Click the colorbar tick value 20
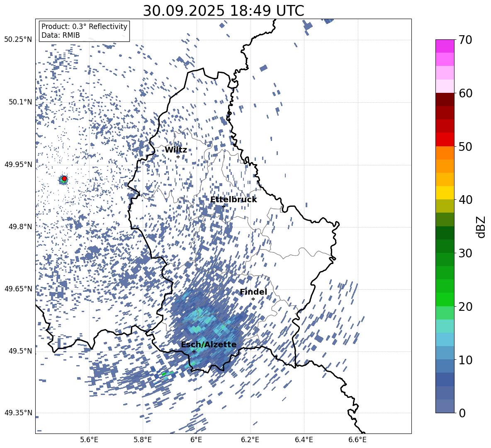This screenshot has height=448, width=491. (x=466, y=306)
